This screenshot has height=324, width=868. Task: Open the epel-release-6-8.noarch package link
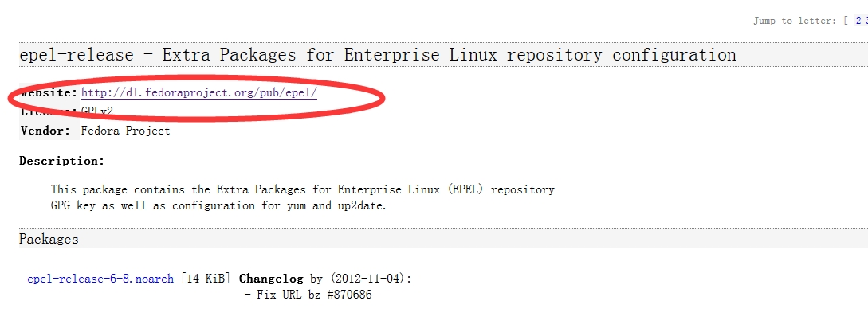[x=100, y=279]
